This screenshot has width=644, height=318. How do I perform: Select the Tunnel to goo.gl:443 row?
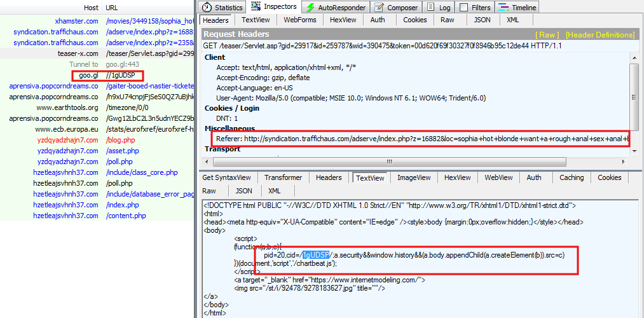coord(97,64)
